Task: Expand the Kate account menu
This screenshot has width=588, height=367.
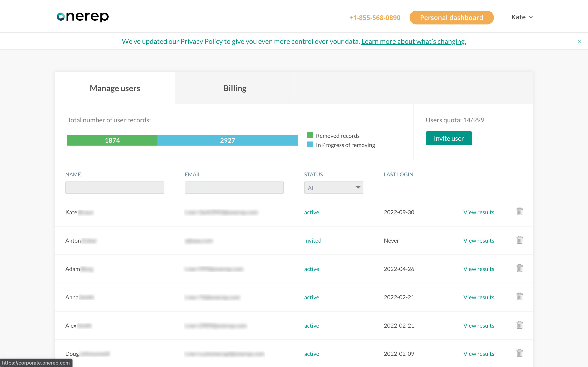Action: pos(521,17)
